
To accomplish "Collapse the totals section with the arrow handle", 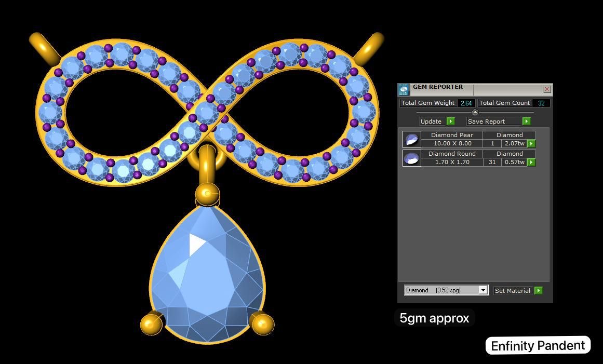I will (x=475, y=112).
